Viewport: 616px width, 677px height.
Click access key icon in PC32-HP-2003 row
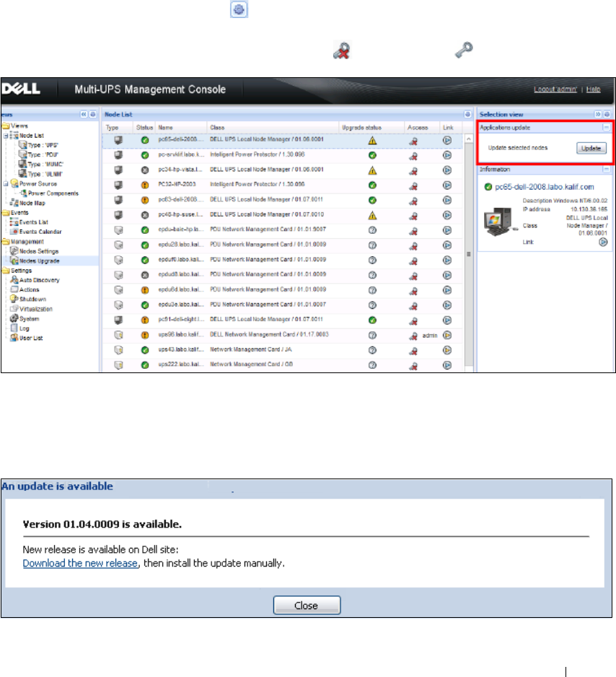coord(413,185)
